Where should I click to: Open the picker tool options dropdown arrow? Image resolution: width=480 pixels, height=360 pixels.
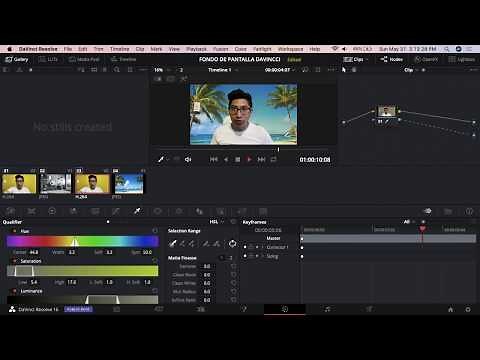point(168,160)
